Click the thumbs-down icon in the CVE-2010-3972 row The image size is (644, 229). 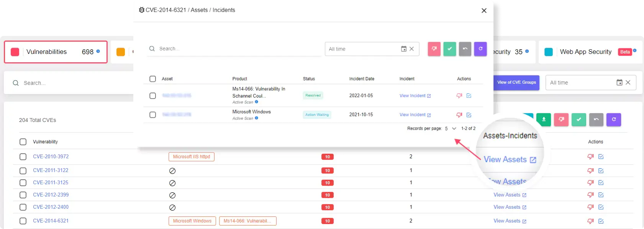click(590, 156)
